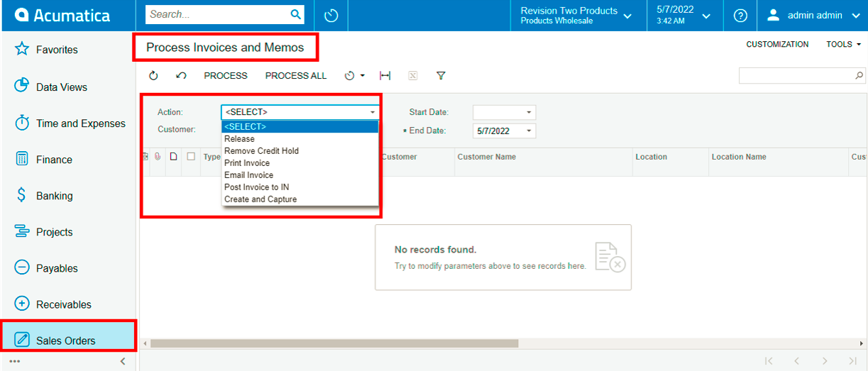
Task: Choose Print Invoice action
Action: click(x=300, y=163)
